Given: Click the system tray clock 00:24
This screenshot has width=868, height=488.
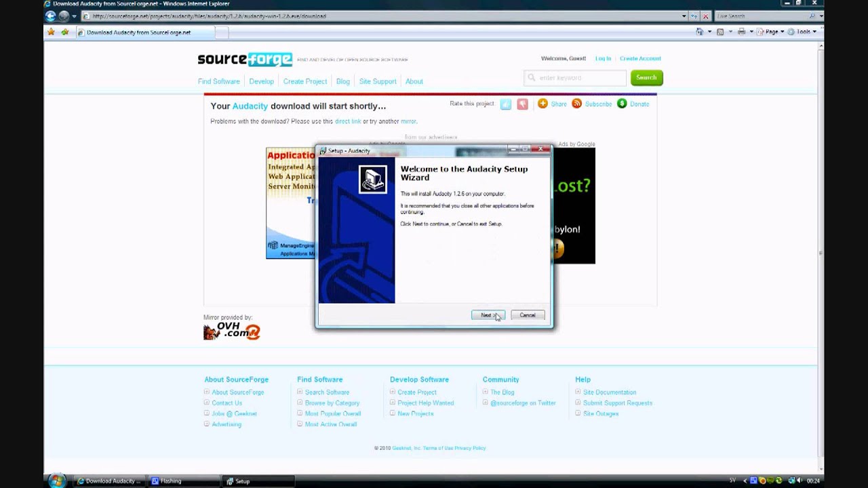Looking at the screenshot, I should [813, 481].
